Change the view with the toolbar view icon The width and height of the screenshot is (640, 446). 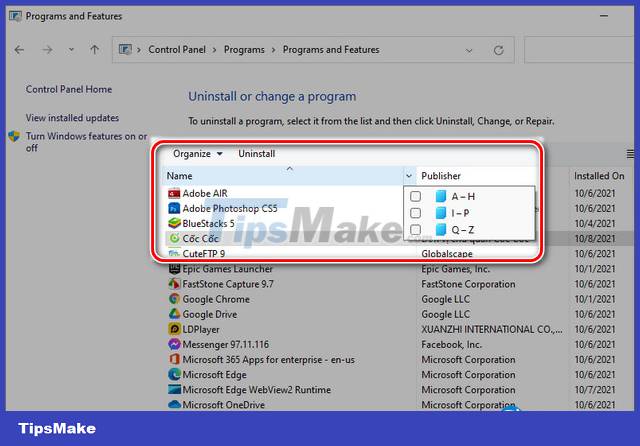[x=631, y=154]
